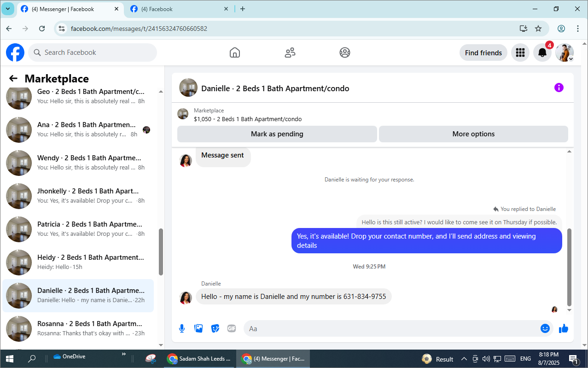Click the back arrow beside Marketplace

[x=13, y=79]
